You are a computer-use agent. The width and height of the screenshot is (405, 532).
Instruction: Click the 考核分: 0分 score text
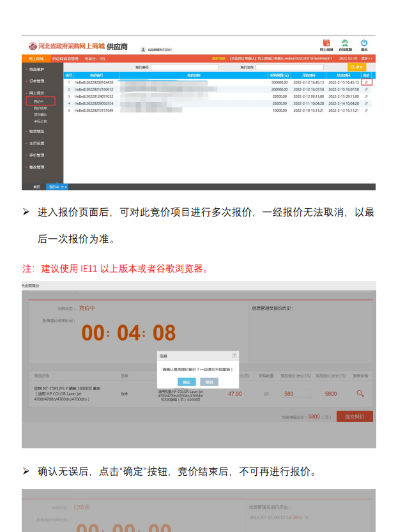[x=95, y=59]
